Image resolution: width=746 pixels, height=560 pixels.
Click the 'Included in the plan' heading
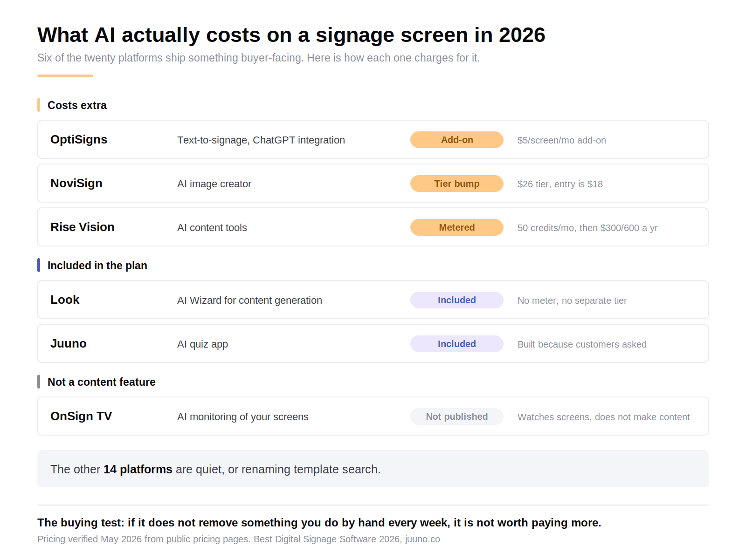(97, 266)
